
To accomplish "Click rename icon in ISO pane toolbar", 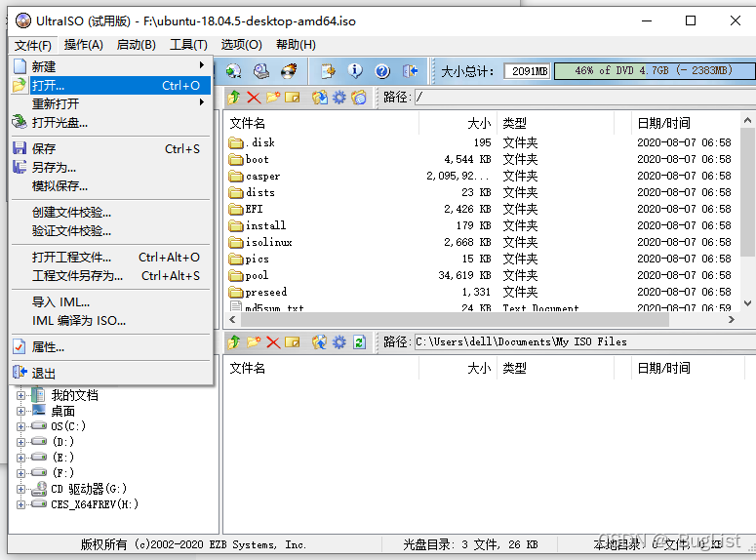I will click(x=293, y=98).
